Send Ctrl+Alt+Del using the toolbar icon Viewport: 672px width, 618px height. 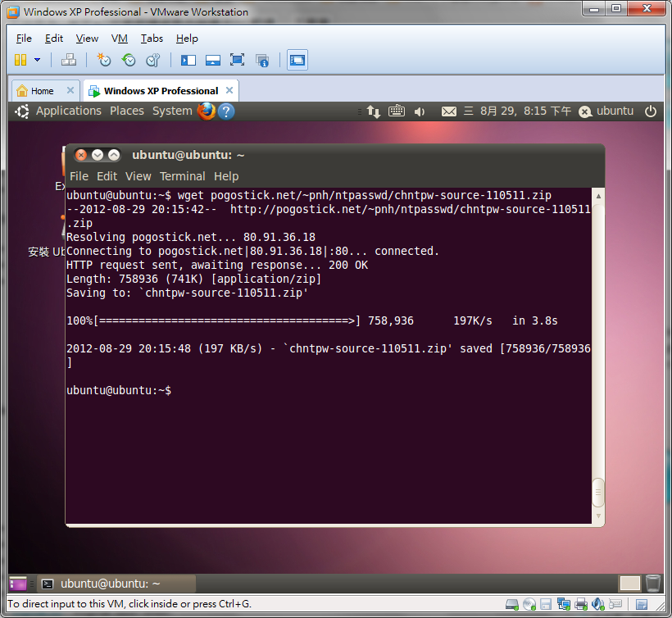69,60
